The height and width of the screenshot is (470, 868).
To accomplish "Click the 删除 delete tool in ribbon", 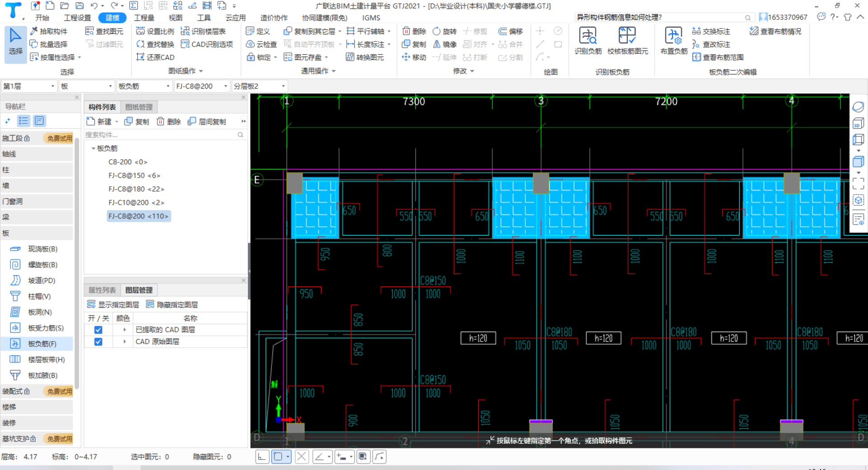I will [414, 31].
